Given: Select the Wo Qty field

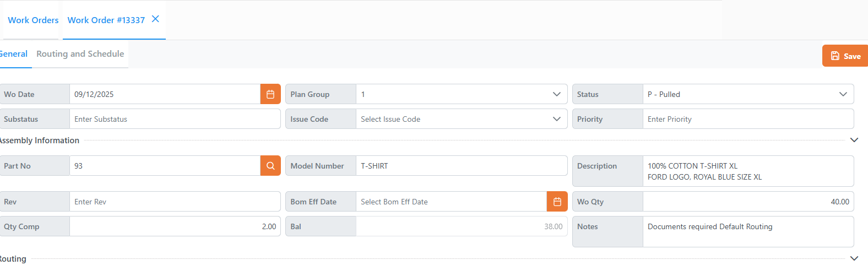Looking at the screenshot, I should 747,202.
